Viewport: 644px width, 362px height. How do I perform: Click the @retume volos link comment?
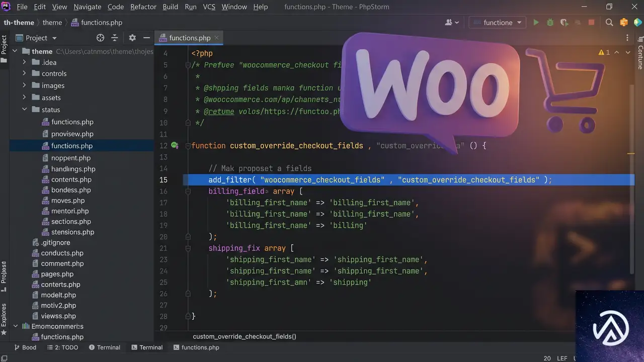pyautogui.click(x=272, y=111)
